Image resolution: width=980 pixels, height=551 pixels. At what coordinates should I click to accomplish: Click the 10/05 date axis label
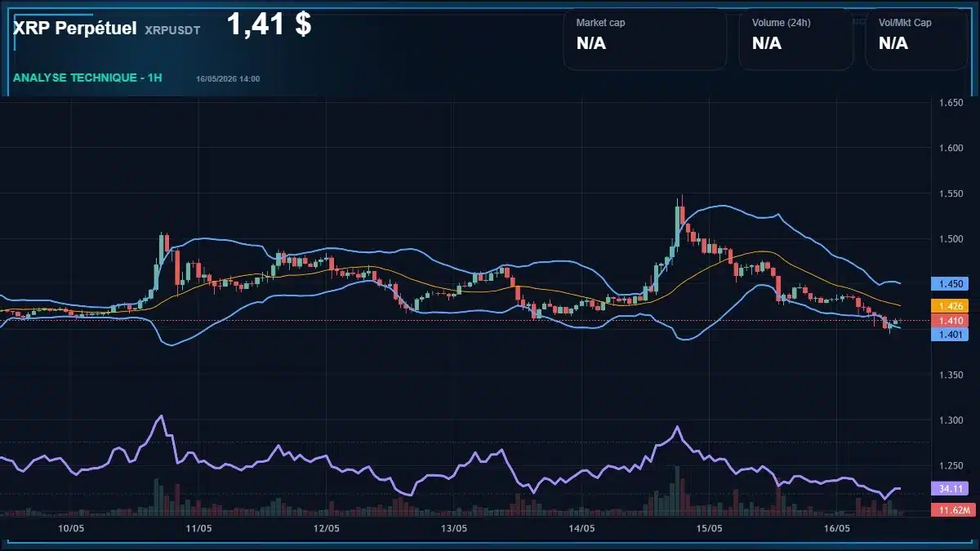pos(71,528)
